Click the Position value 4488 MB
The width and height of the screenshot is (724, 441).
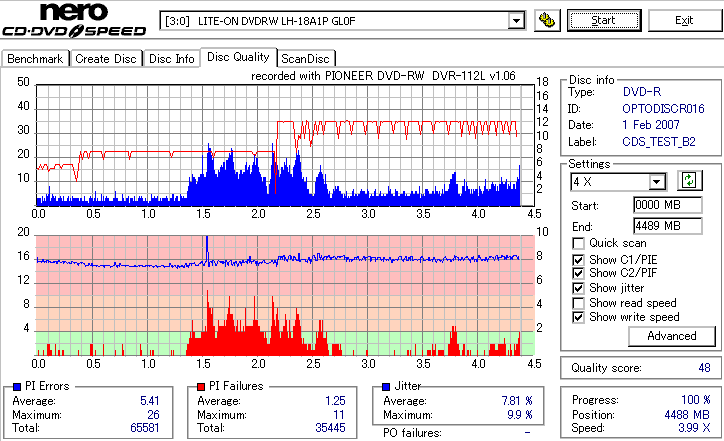pyautogui.click(x=687, y=415)
